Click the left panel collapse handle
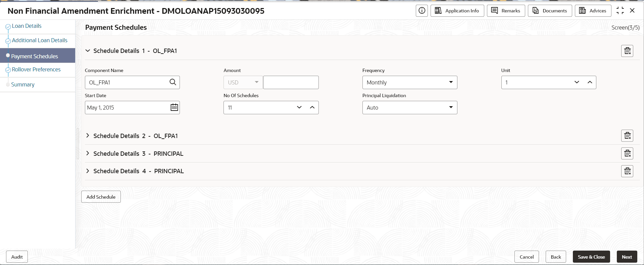Viewport: 644px width, 265px height. tap(78, 143)
